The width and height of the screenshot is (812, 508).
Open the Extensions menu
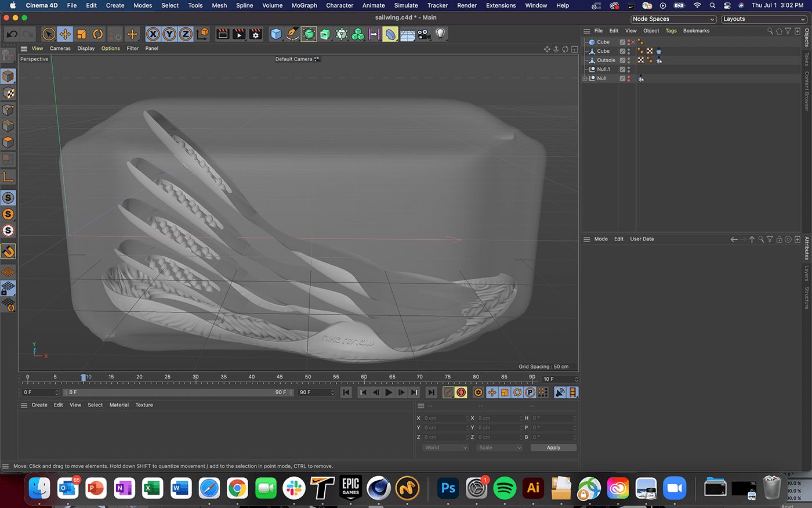(x=501, y=5)
